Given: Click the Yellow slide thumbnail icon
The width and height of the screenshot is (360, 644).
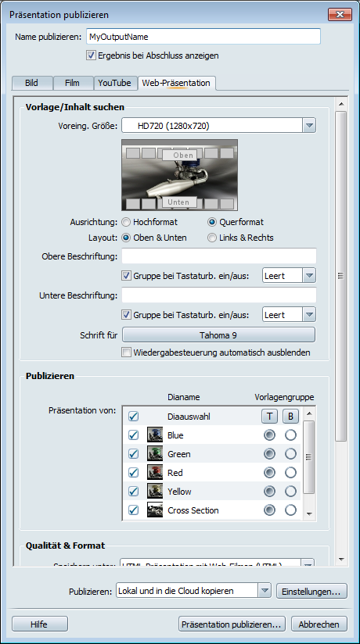Looking at the screenshot, I should [x=155, y=492].
